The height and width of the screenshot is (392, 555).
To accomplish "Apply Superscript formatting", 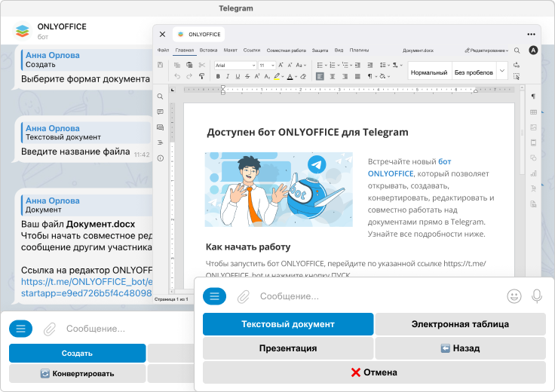I will point(257,76).
